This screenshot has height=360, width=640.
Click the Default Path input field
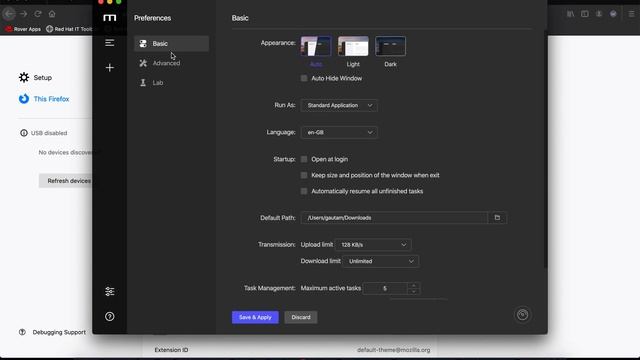tap(394, 218)
